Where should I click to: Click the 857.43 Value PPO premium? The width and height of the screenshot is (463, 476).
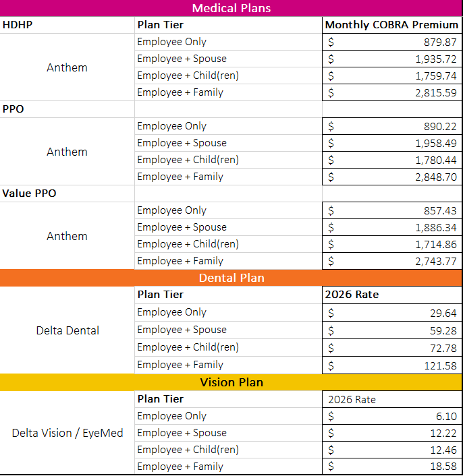pos(391,210)
